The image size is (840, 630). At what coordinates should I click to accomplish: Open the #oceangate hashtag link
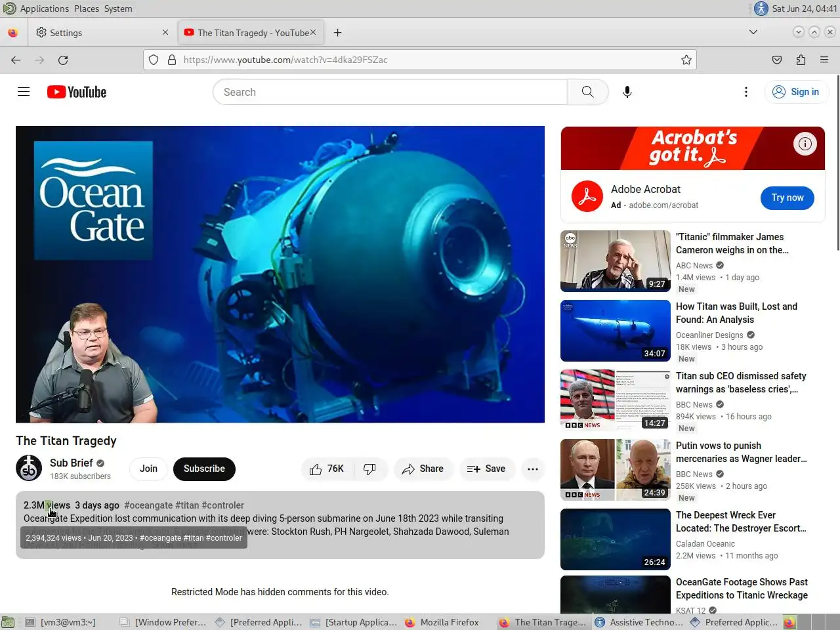coord(148,505)
